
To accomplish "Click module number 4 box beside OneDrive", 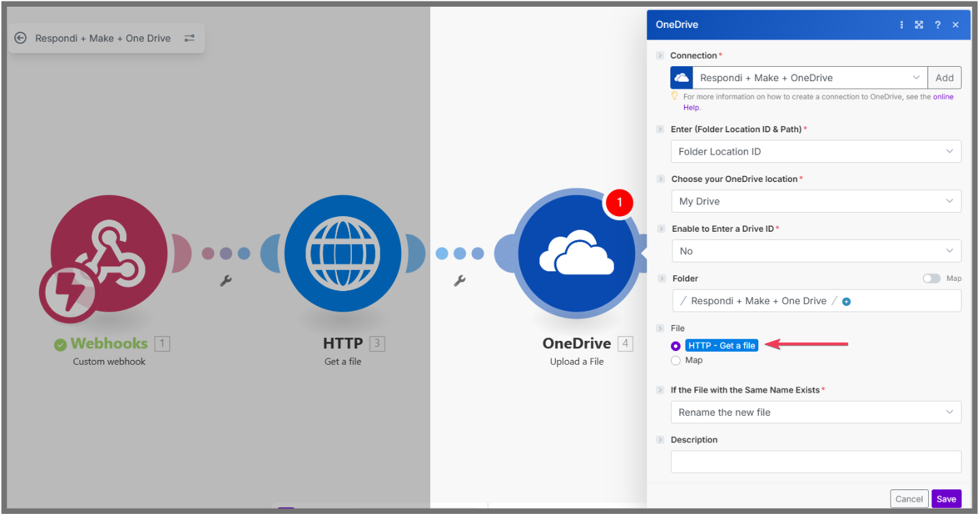I will tap(625, 344).
